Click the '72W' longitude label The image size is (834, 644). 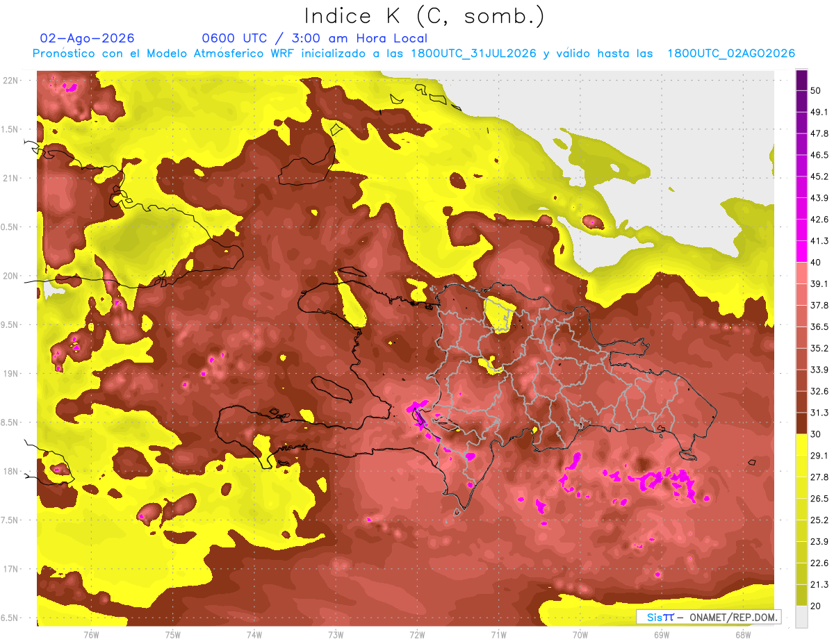click(x=417, y=634)
